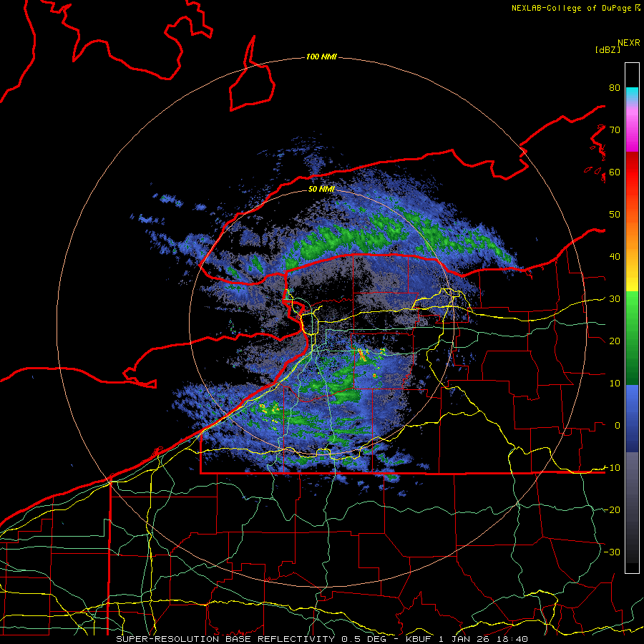Viewport: 644px width, 644px height.
Task: Click the 50 value on the dBZ scale
Action: click(615, 215)
